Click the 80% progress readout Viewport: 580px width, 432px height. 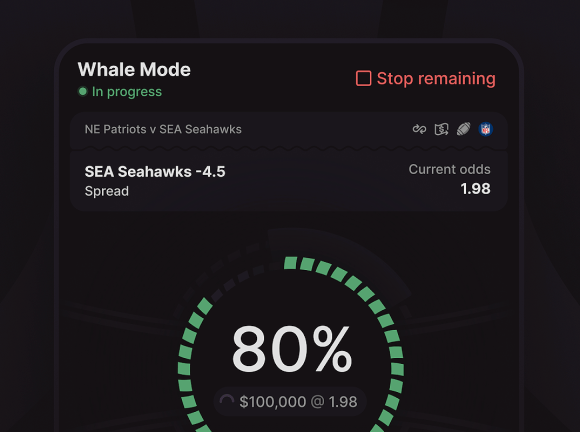click(292, 349)
